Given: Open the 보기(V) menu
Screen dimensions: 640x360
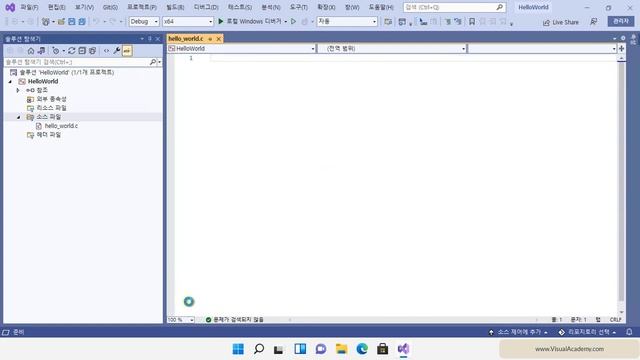Looking at the screenshot, I should point(84,7).
